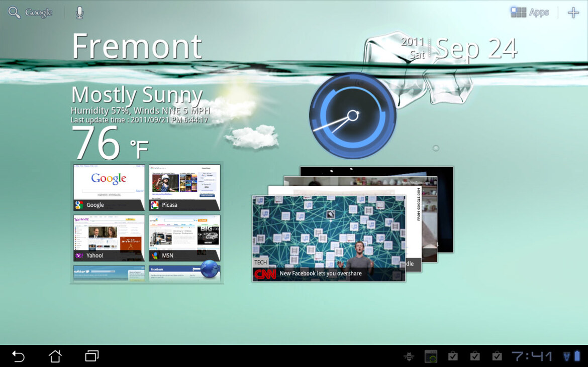The height and width of the screenshot is (367, 588).
Task: Launch browser via the globe icon
Action: coord(210,270)
